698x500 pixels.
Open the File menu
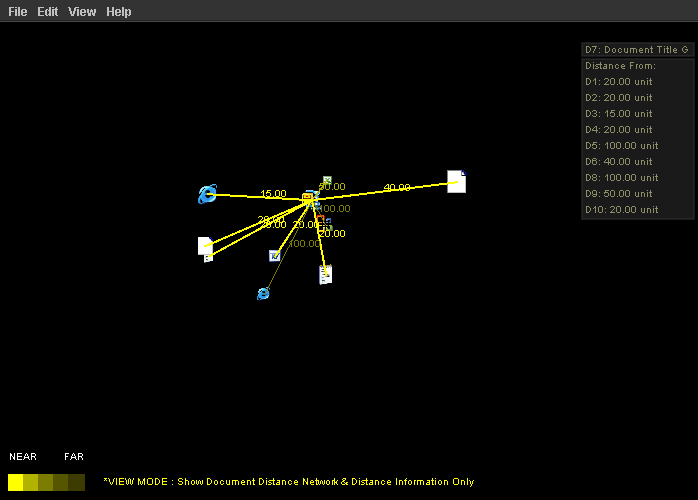[18, 12]
